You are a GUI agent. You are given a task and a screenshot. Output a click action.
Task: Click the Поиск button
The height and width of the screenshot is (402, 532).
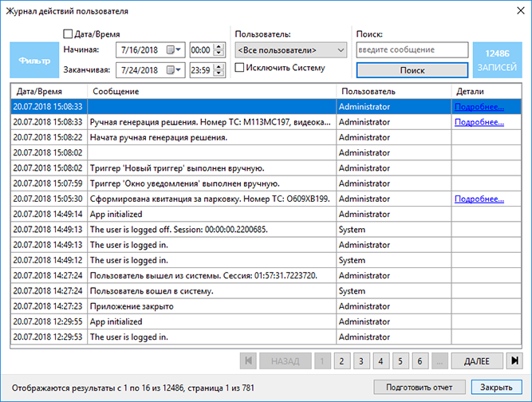click(x=412, y=70)
